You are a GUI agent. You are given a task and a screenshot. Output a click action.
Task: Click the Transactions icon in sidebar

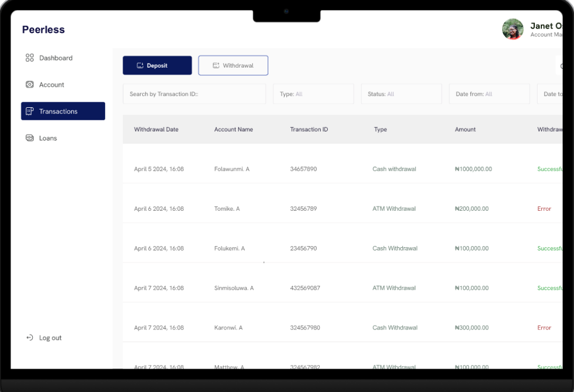coord(30,111)
